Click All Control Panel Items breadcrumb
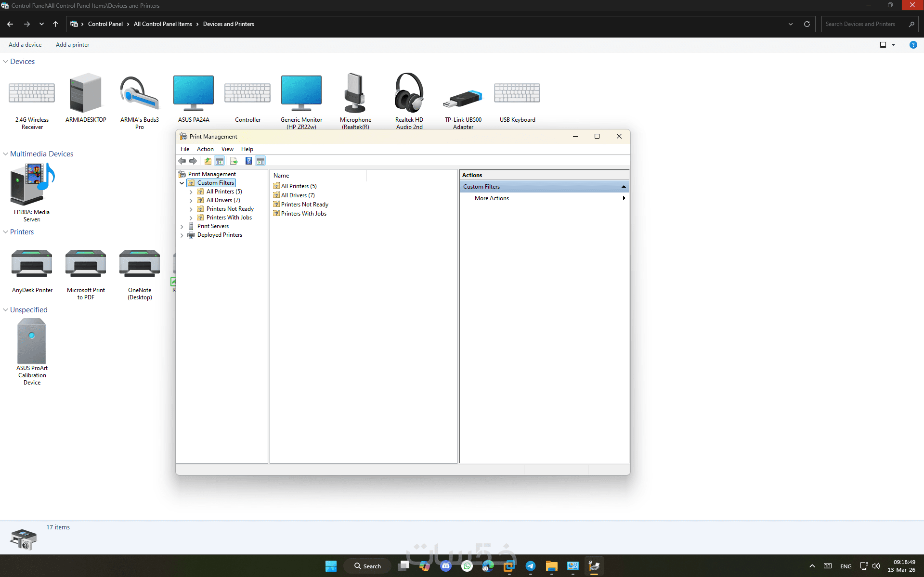The image size is (924, 577). (163, 24)
